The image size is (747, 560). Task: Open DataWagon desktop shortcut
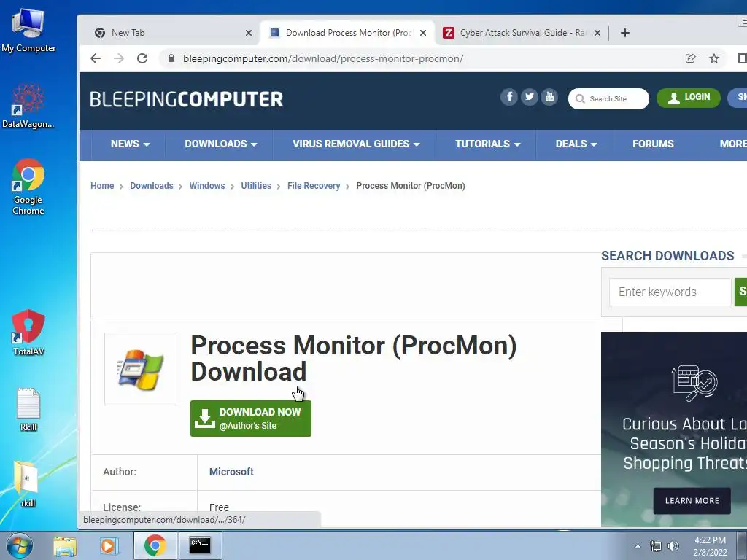click(x=28, y=106)
